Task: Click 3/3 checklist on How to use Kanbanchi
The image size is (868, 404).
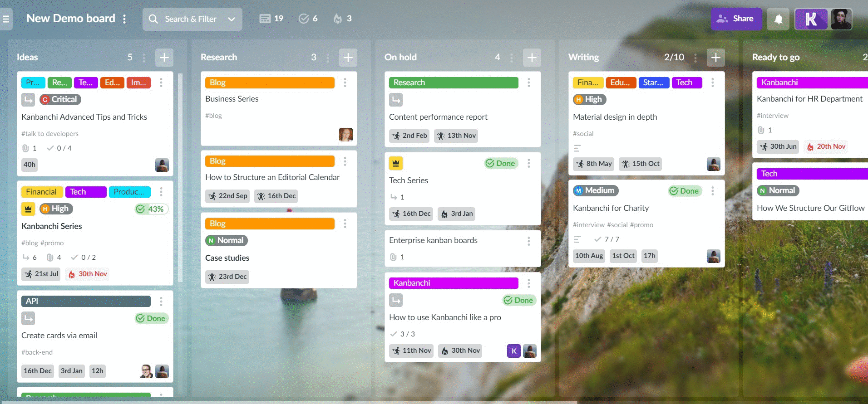Action: [403, 334]
